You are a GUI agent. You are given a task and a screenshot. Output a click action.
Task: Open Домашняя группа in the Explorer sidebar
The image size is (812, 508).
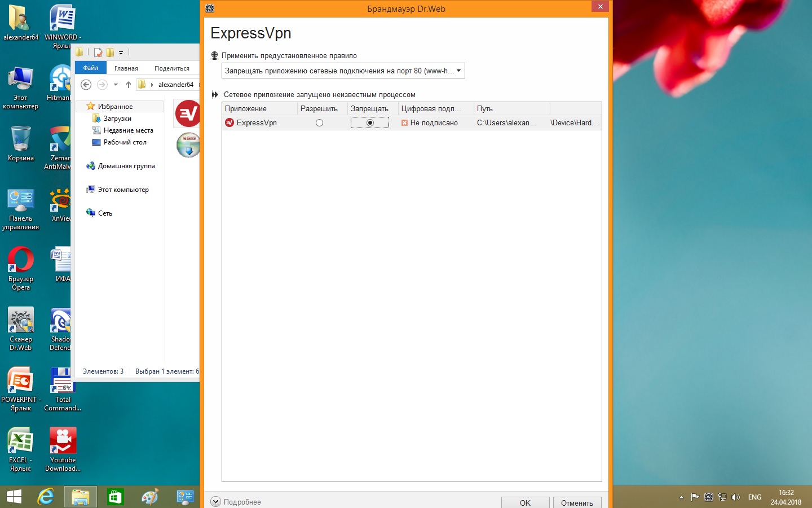click(126, 166)
